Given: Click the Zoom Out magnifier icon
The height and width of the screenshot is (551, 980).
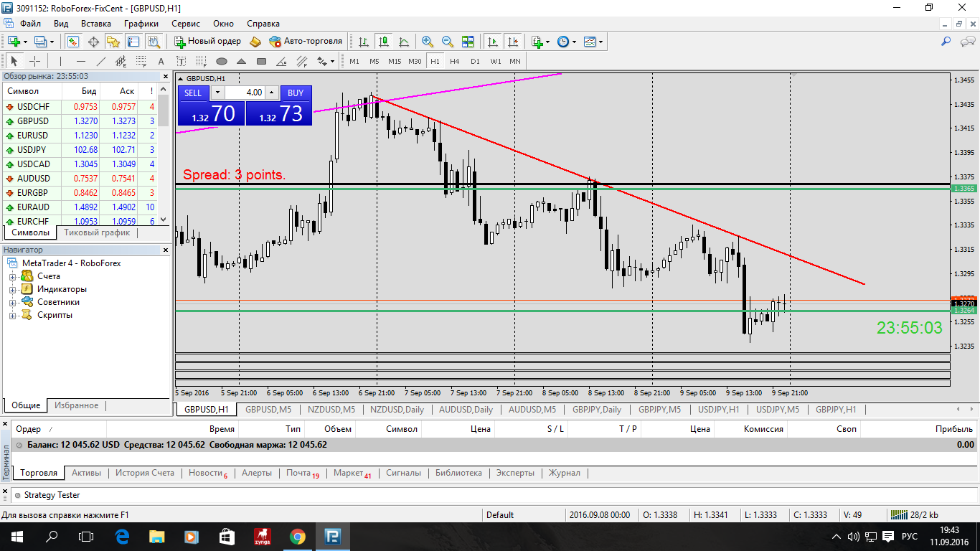Looking at the screenshot, I should [448, 42].
